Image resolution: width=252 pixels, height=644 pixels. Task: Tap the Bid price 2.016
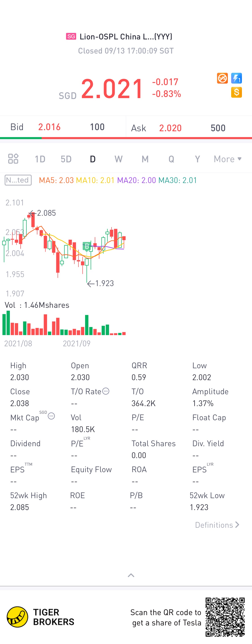(x=49, y=127)
